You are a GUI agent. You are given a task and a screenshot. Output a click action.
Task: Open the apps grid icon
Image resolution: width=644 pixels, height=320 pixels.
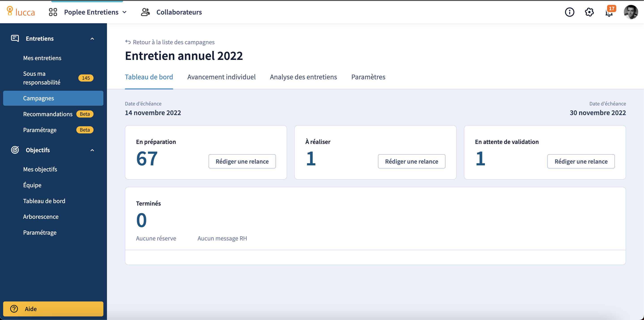point(53,12)
